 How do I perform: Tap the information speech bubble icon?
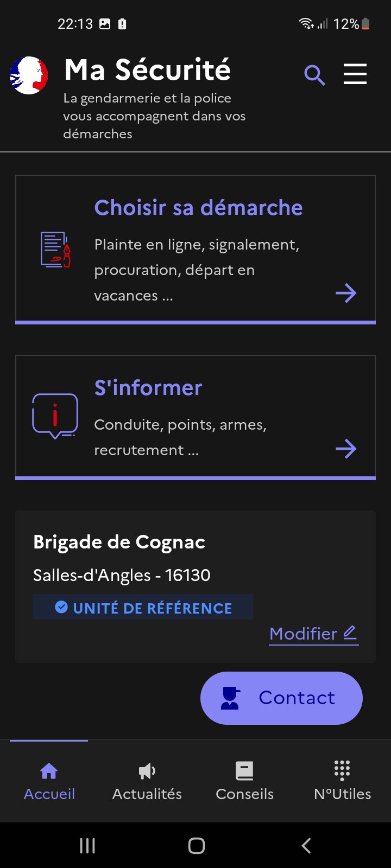point(55,416)
